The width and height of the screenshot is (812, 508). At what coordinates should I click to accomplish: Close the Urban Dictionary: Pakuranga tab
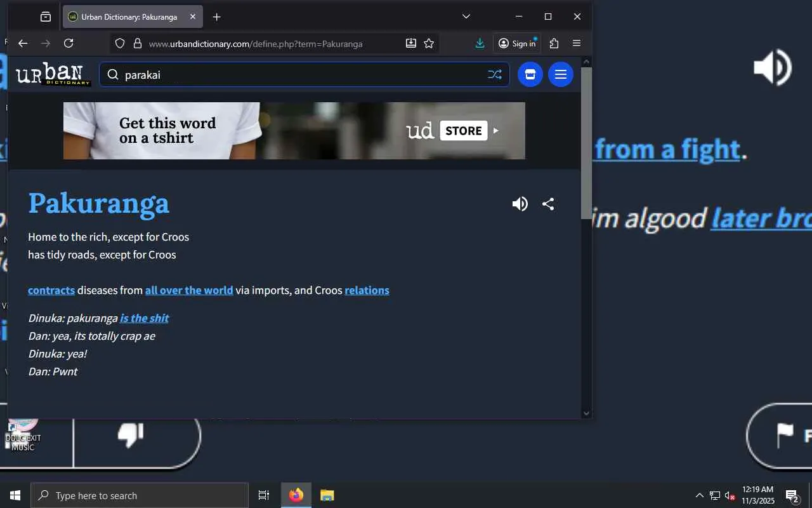pyautogui.click(x=193, y=17)
